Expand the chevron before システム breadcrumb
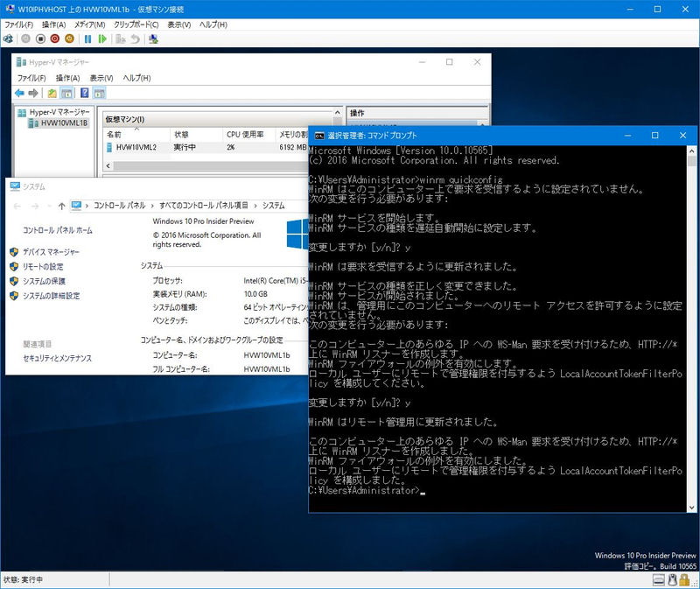The image size is (700, 589). [255, 206]
